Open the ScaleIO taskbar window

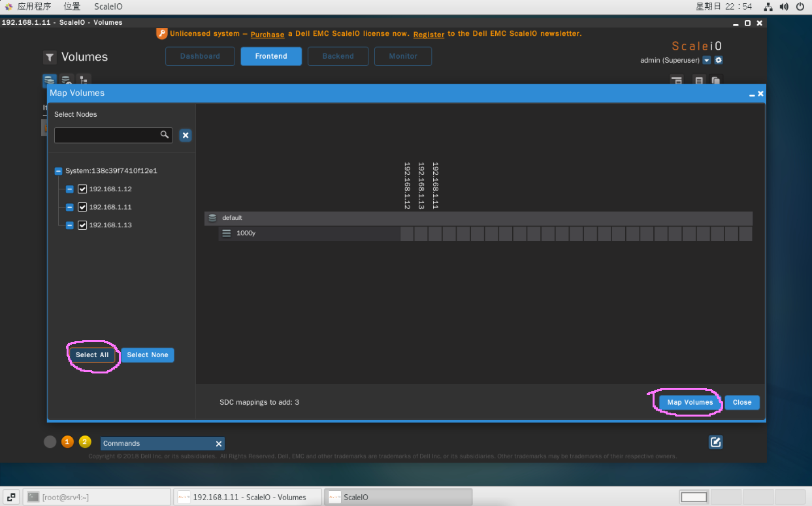pyautogui.click(x=398, y=497)
